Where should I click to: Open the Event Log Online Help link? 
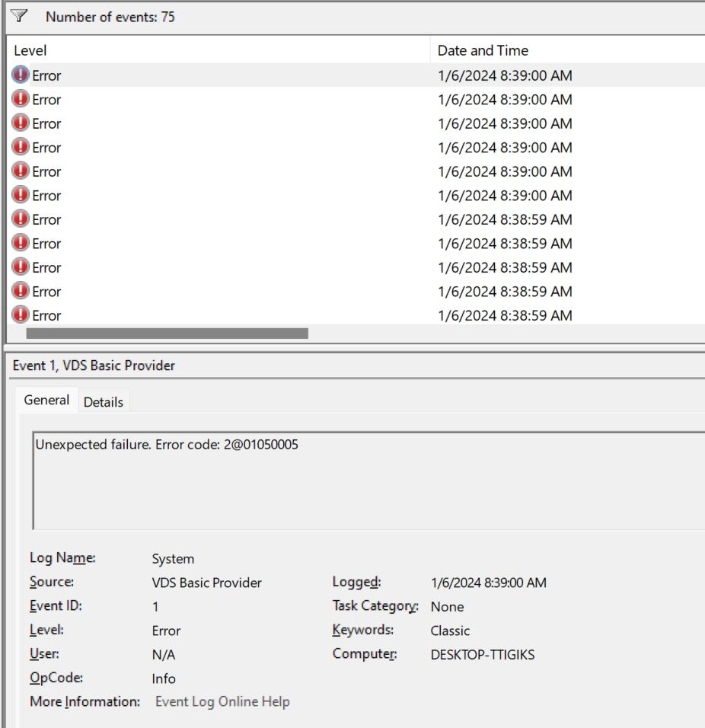click(222, 701)
